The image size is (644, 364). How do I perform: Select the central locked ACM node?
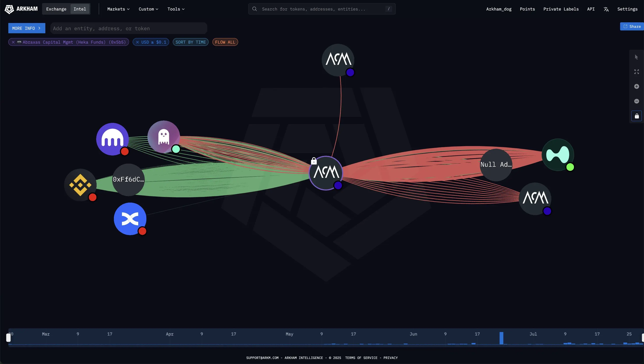326,173
